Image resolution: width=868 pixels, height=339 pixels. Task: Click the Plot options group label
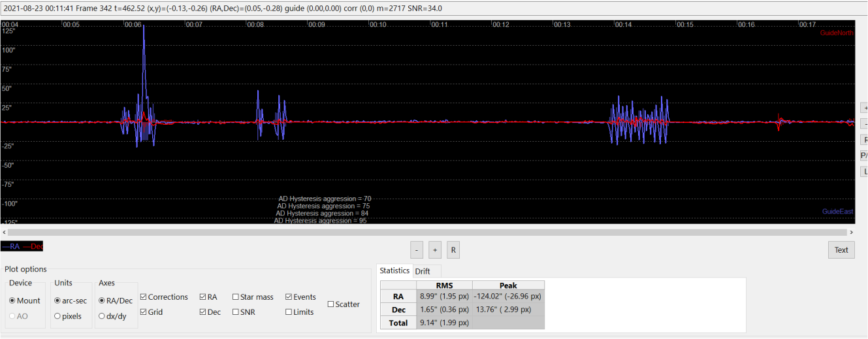(x=25, y=269)
